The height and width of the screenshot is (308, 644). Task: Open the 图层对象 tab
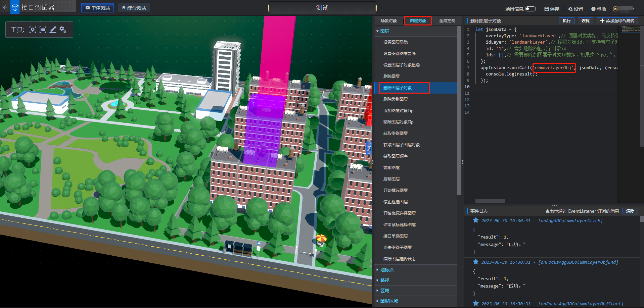point(418,21)
